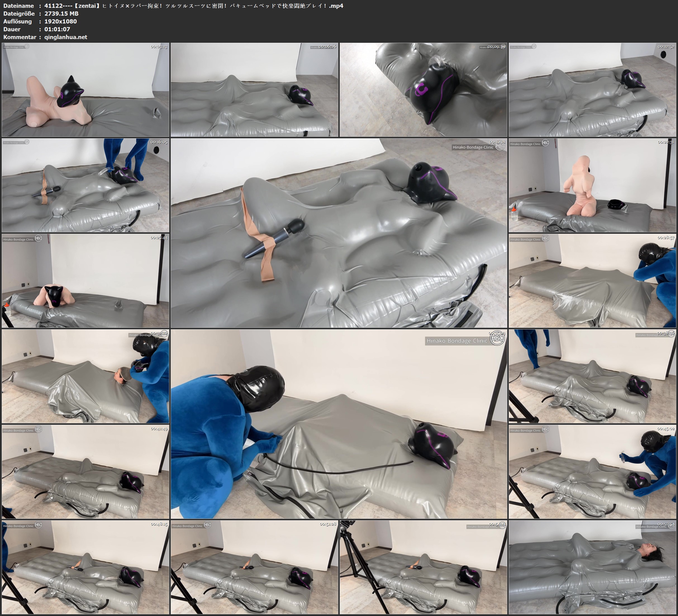Screen dimensions: 678x616
Task: Click the file name ending in ".mp4"
Action: (194, 6)
